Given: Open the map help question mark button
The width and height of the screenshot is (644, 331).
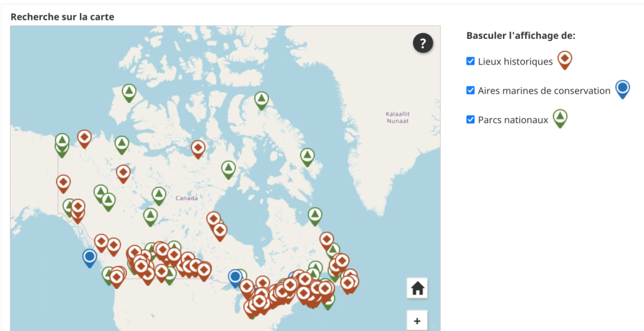Looking at the screenshot, I should tap(423, 43).
